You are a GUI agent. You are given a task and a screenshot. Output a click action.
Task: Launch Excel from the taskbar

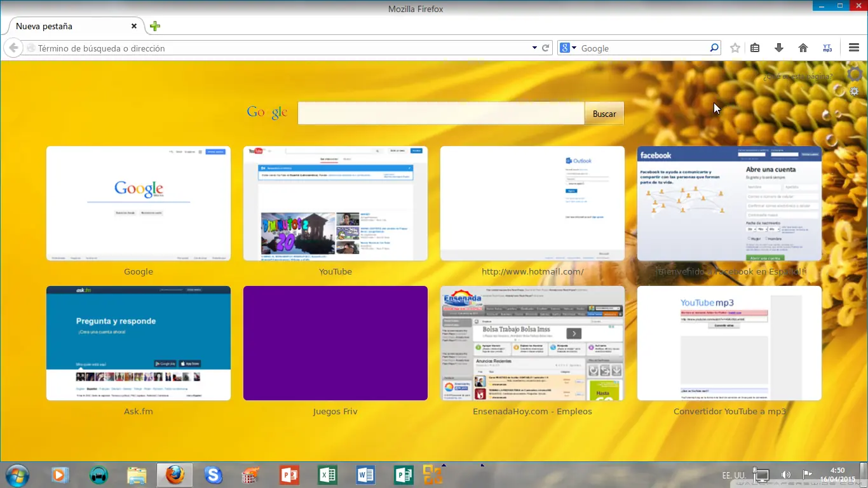[327, 475]
